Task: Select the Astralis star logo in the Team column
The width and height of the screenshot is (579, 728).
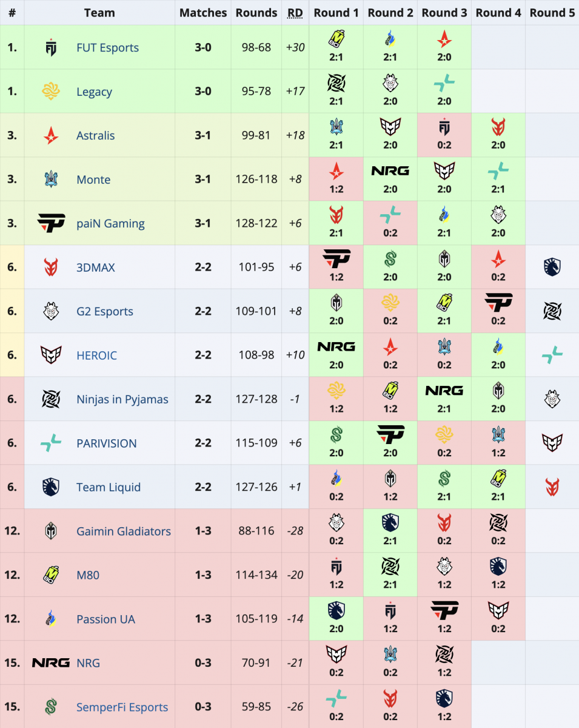Action: tap(51, 135)
